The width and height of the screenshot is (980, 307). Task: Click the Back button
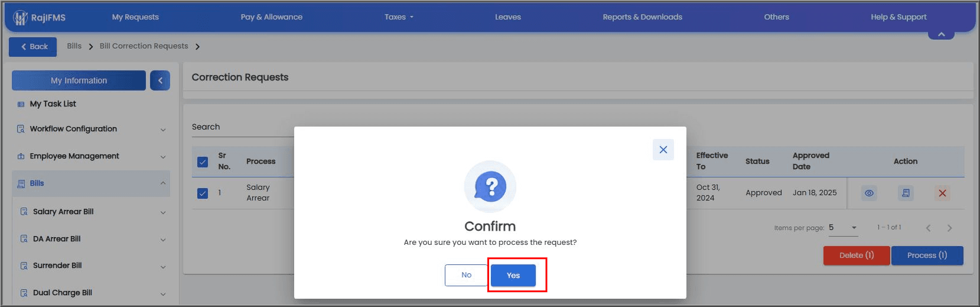pos(33,47)
